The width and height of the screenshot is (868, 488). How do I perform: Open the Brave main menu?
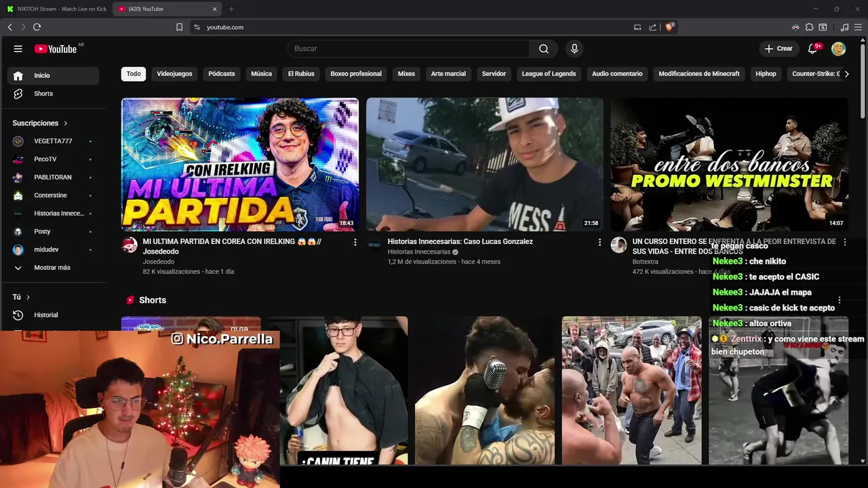(859, 27)
